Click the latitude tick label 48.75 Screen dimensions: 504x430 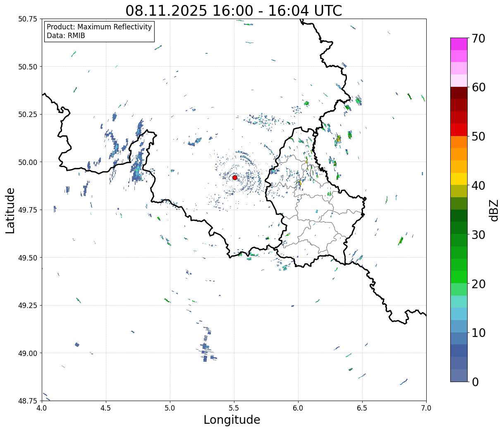pos(28,401)
